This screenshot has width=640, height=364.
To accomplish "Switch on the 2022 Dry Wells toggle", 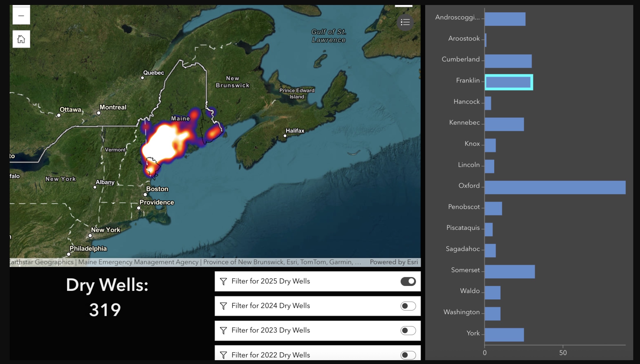I will coord(408,355).
